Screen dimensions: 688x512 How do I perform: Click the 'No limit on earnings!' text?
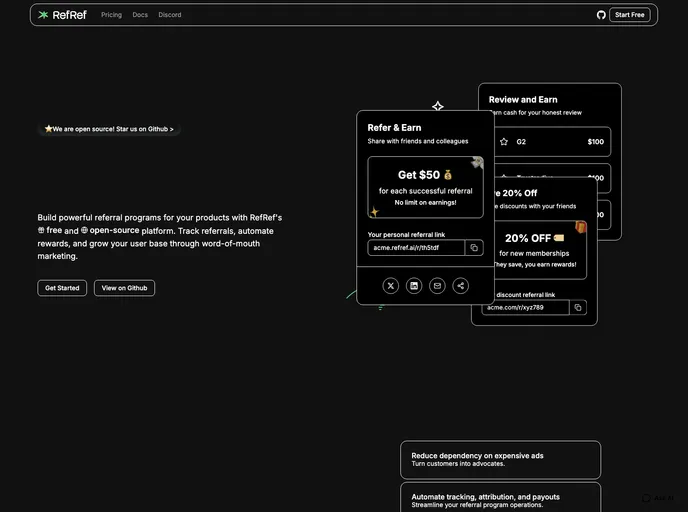point(425,203)
